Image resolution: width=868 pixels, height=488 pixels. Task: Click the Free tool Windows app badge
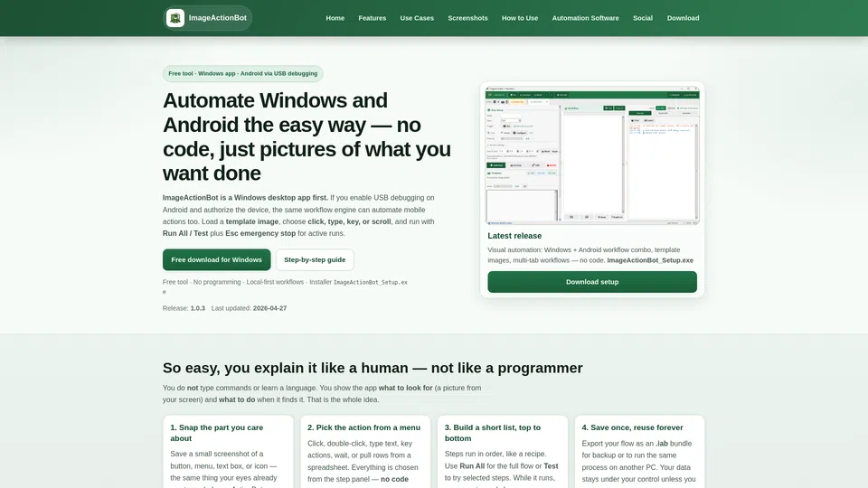pos(242,73)
